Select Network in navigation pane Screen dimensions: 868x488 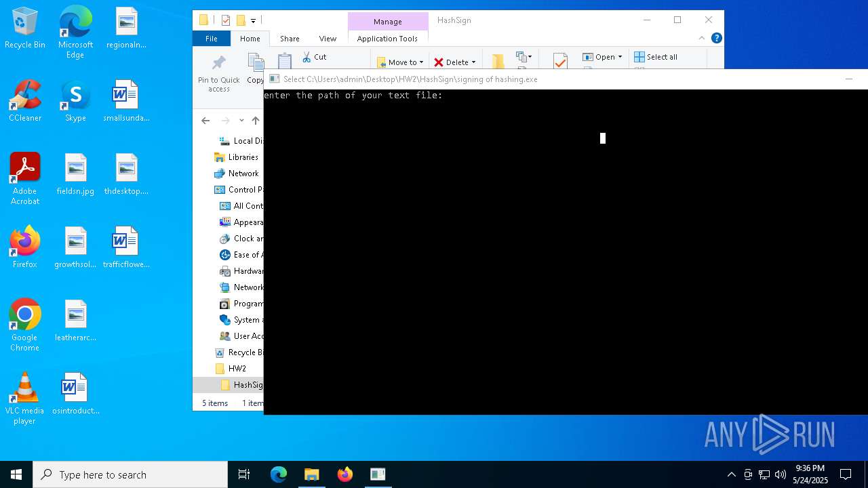(237, 174)
